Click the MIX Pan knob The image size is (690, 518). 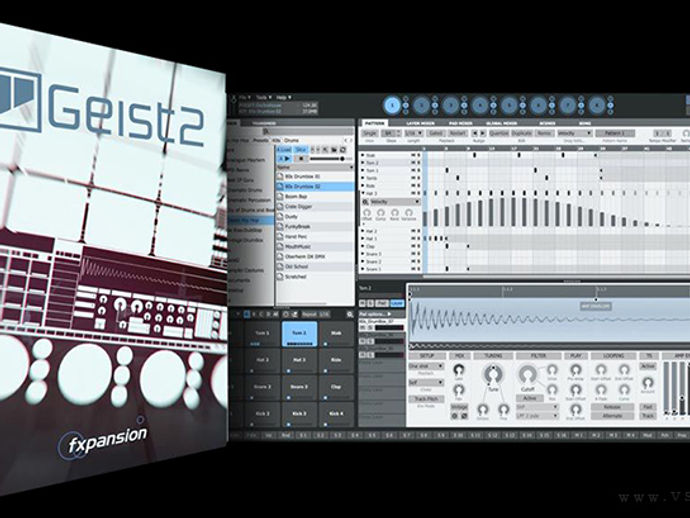click(x=459, y=389)
